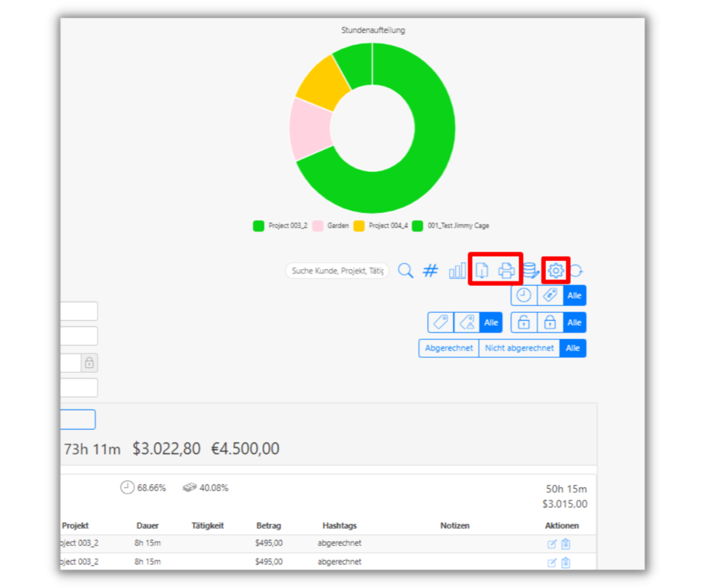Toggle the price tag with warning filter
The image size is (706, 588).
tap(467, 323)
